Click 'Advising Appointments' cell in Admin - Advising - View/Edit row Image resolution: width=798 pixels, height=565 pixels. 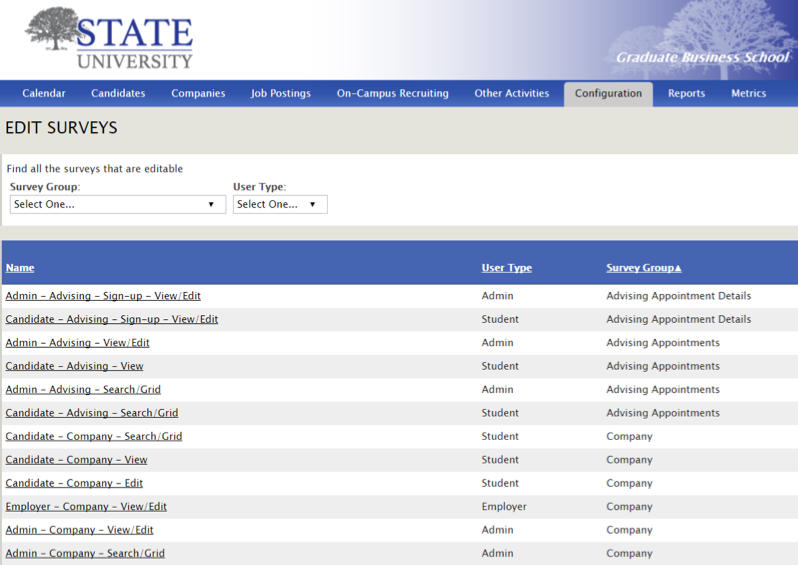click(x=663, y=343)
